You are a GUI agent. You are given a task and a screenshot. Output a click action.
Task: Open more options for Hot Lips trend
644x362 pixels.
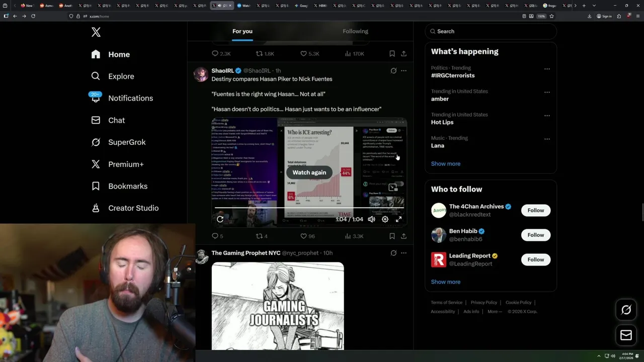pyautogui.click(x=547, y=116)
